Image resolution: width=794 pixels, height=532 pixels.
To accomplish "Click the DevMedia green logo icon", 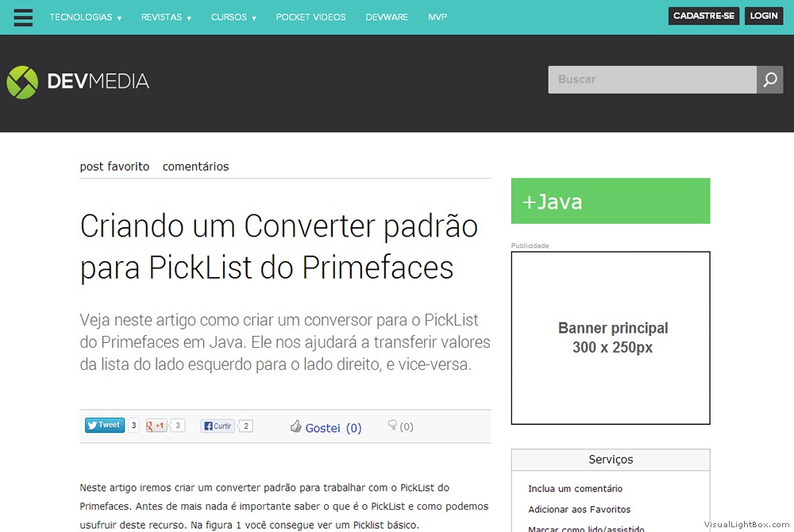I will coord(22,82).
